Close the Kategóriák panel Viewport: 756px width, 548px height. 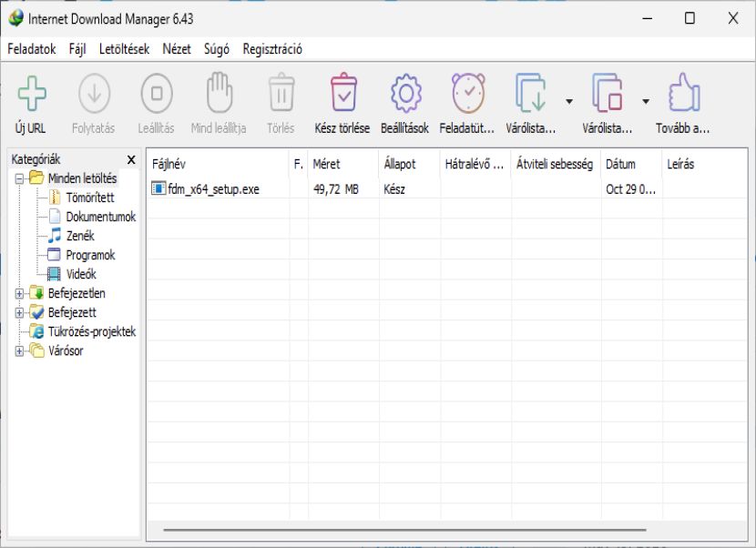[130, 159]
